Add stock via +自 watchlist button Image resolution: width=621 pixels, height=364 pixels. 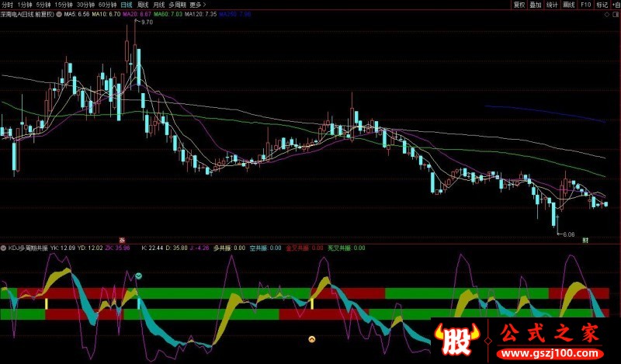click(x=616, y=5)
